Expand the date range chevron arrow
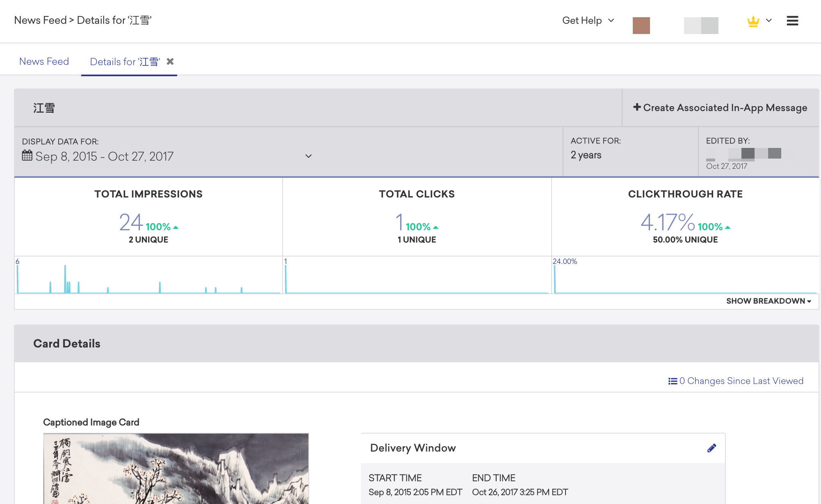The width and height of the screenshot is (821, 504). pyautogui.click(x=308, y=156)
